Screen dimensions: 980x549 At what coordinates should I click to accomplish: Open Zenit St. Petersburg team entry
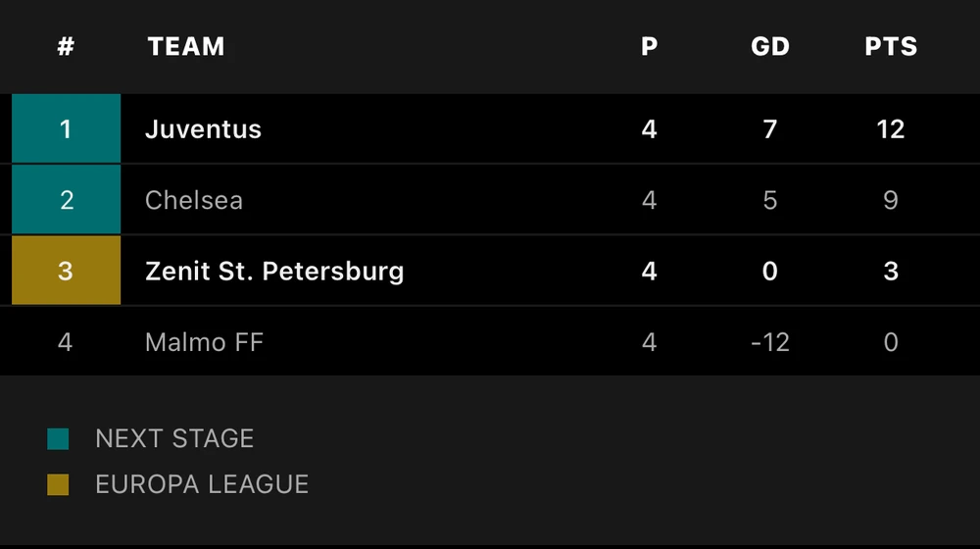274,272
